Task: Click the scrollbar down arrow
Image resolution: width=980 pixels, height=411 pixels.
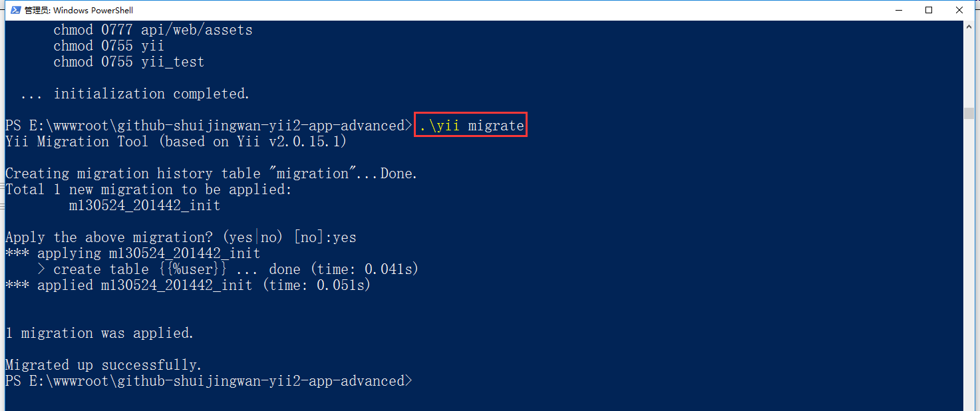Action: pos(969,404)
